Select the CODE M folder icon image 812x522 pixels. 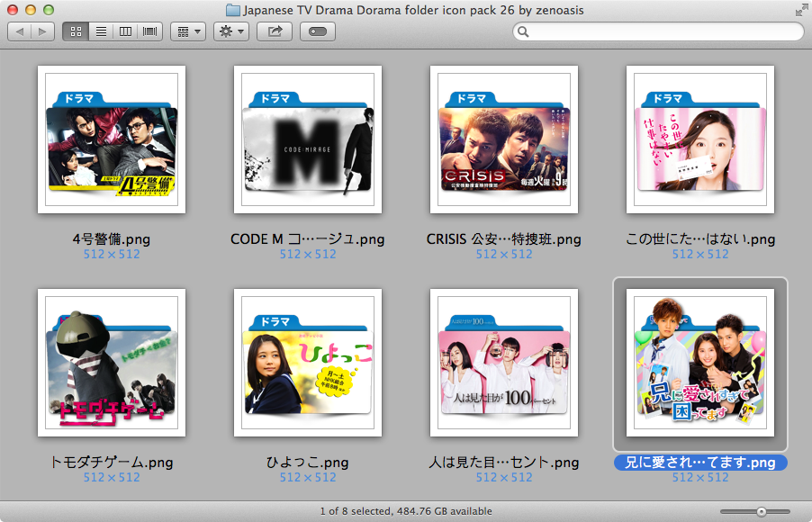tap(307, 139)
